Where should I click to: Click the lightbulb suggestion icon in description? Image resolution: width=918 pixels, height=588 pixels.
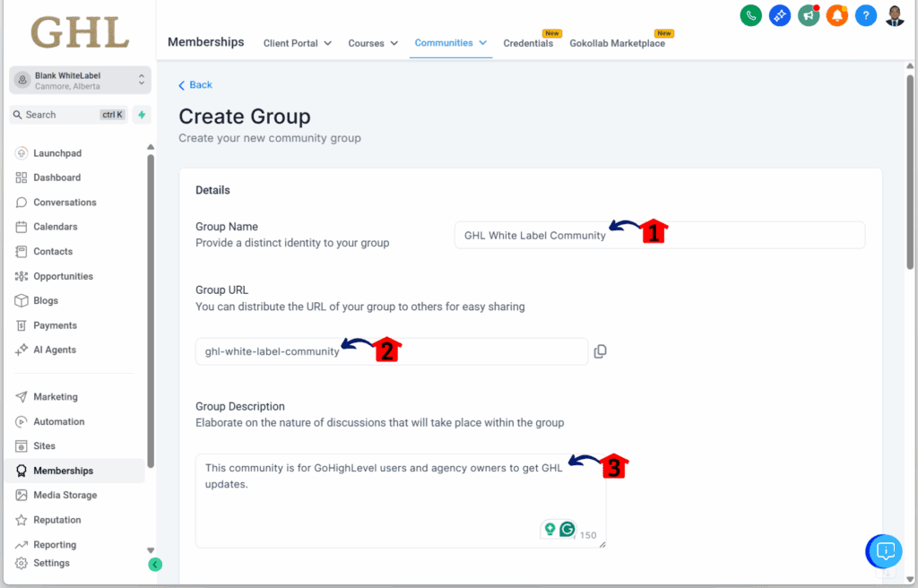550,530
